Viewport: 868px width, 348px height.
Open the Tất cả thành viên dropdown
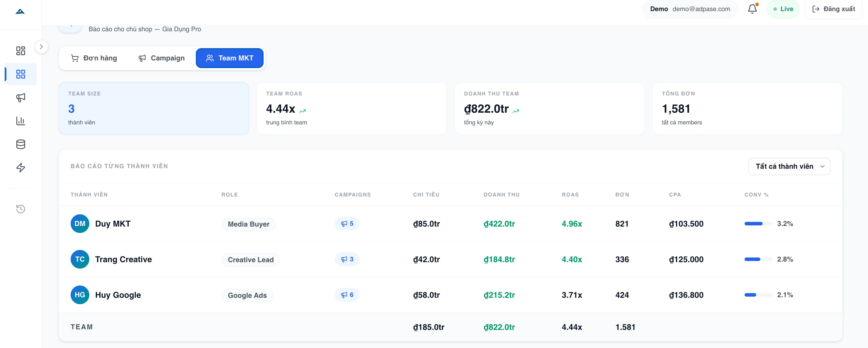pyautogui.click(x=789, y=166)
